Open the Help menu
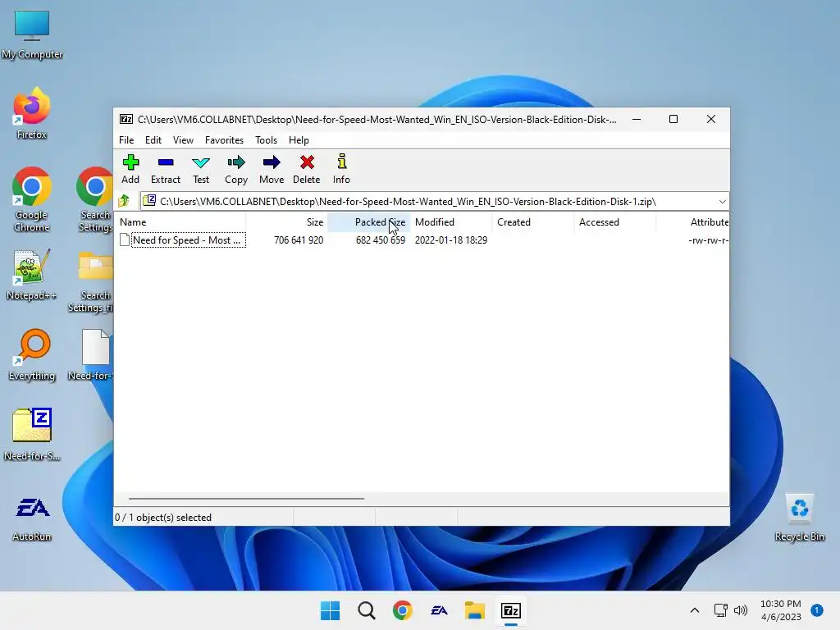Screen dimensions: 840x630 [x=299, y=139]
